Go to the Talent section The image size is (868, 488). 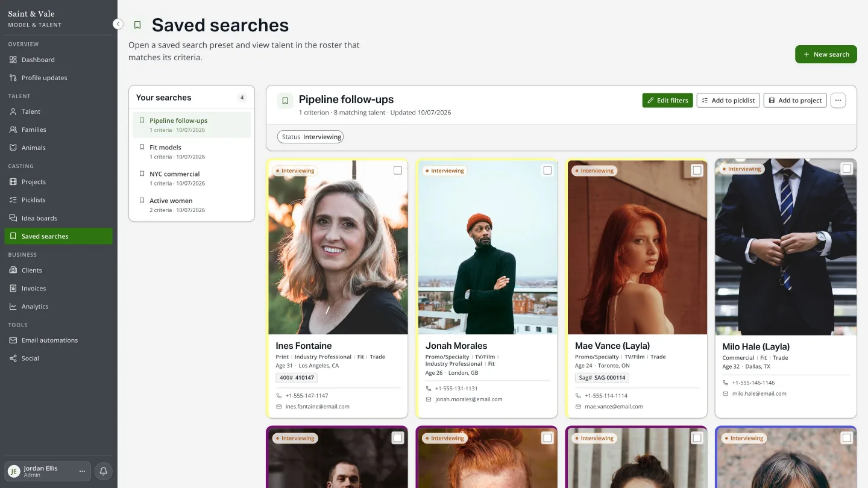coord(58,111)
